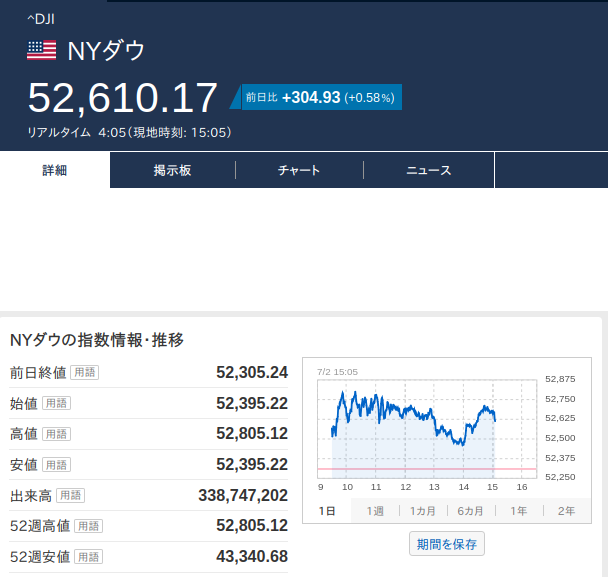Click the 7/2 15:05 chart timestamp
Viewport: 608px width, 577px height.
tap(337, 372)
